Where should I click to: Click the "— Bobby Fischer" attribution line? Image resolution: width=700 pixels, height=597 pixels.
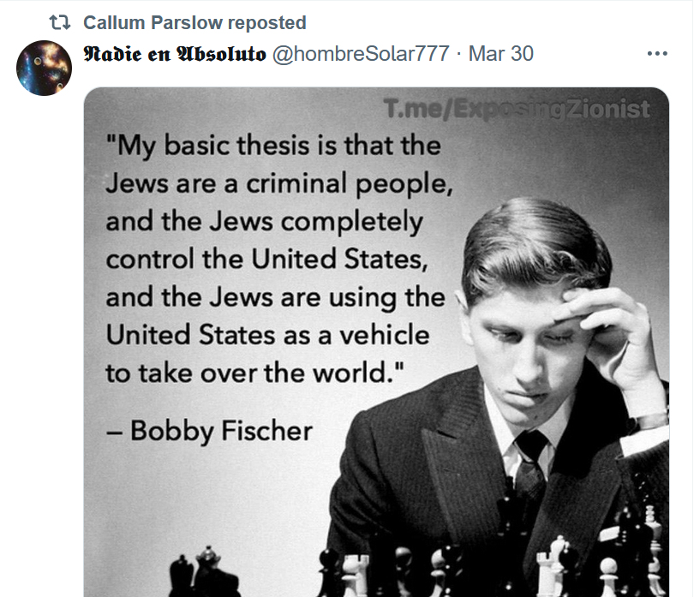click(210, 429)
